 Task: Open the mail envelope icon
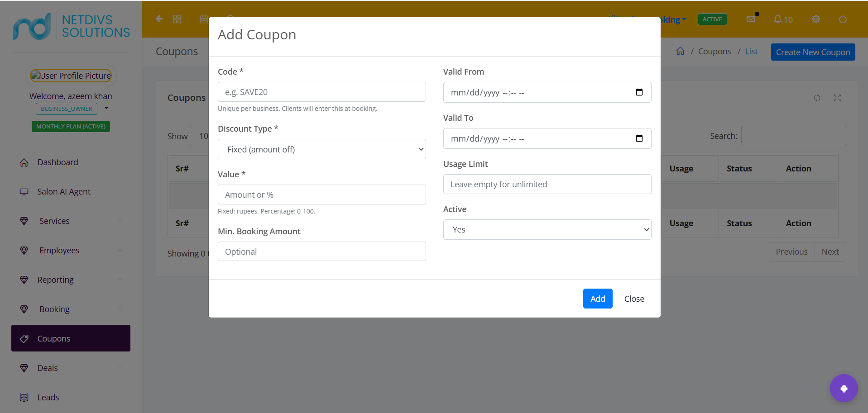coord(751,19)
